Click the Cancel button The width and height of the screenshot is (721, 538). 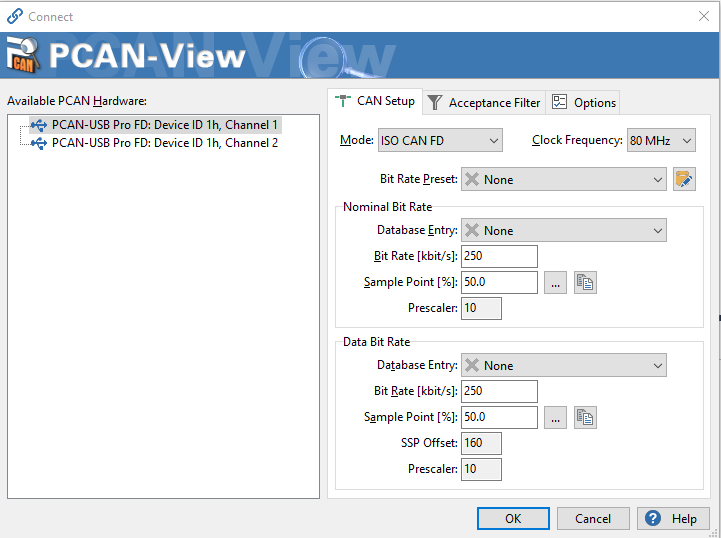(x=593, y=519)
